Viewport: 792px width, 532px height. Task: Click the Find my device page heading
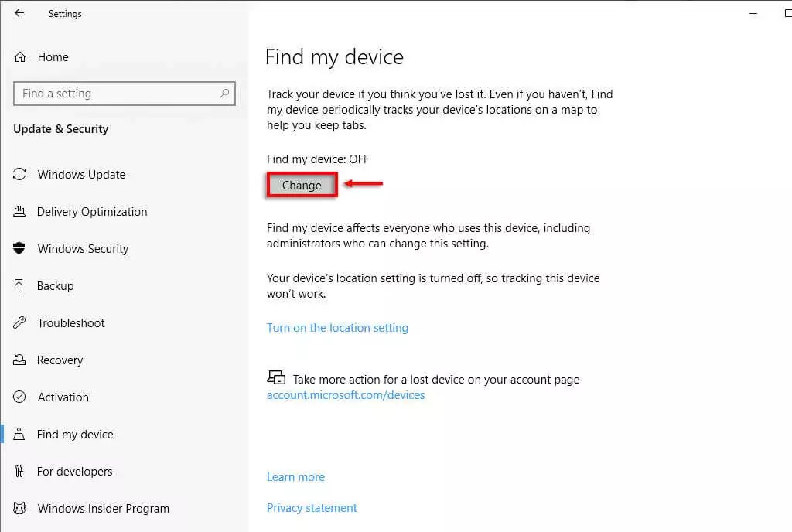[334, 57]
